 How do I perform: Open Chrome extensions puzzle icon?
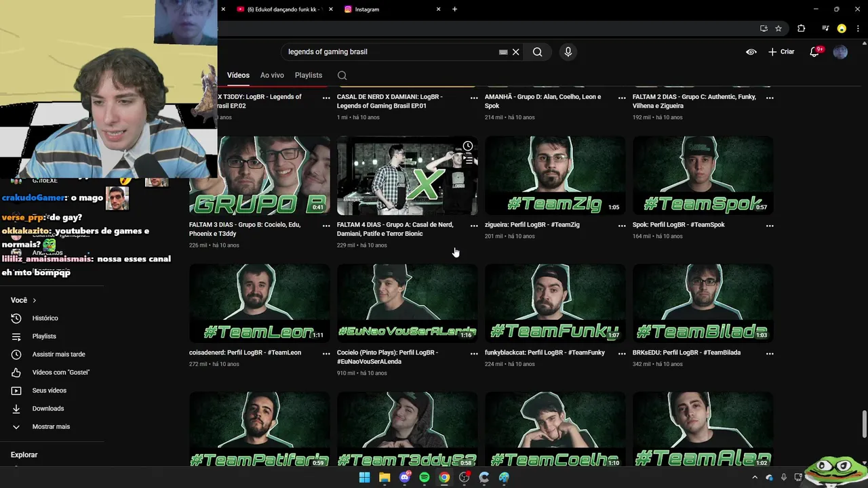(x=801, y=28)
